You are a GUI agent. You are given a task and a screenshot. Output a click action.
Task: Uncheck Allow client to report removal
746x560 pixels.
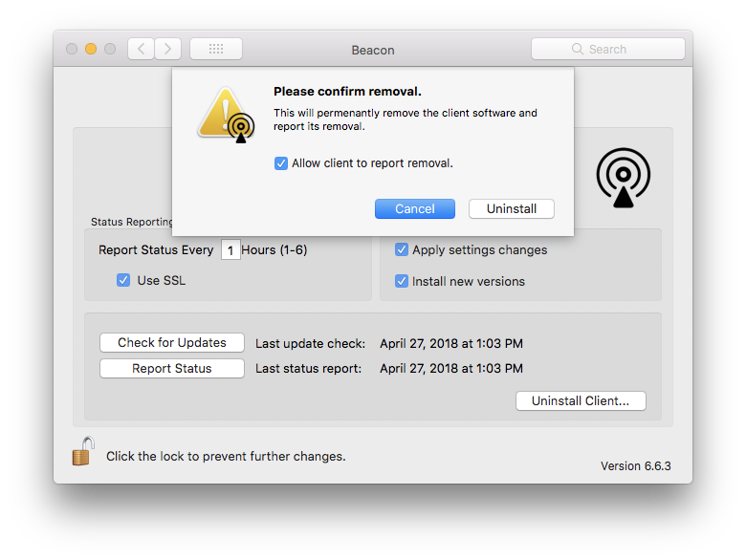(280, 163)
